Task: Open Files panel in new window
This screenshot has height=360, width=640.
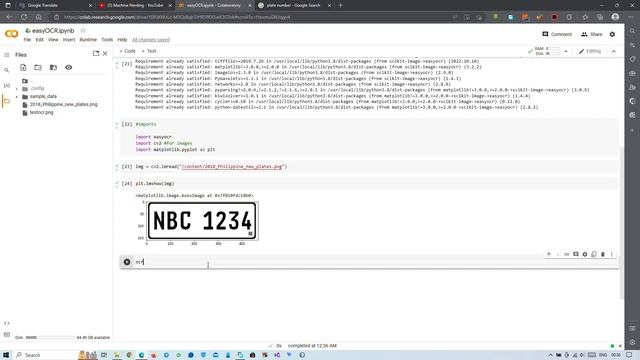Action: pyautogui.click(x=96, y=53)
